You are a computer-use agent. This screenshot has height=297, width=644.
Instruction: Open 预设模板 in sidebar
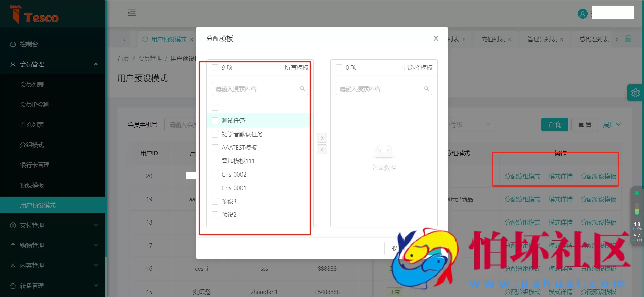tap(32, 185)
